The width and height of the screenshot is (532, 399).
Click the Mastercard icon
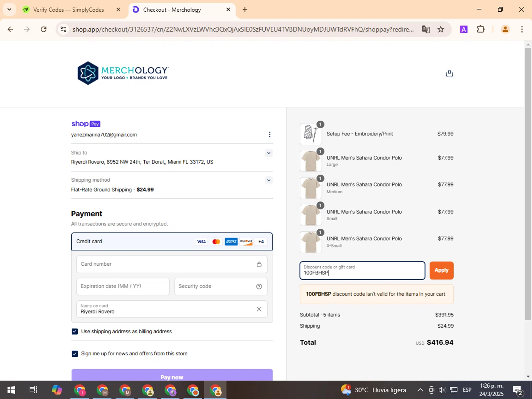216,242
